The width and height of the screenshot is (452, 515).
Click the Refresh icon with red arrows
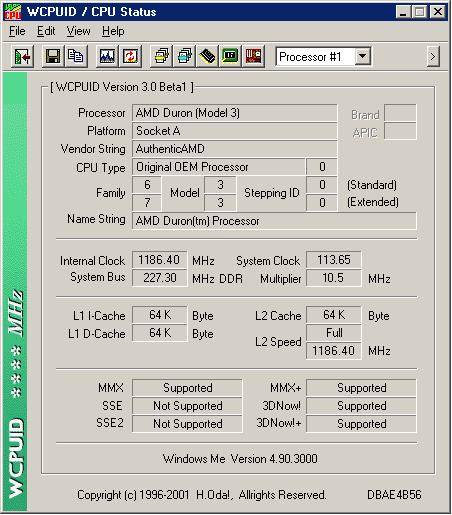[130, 56]
